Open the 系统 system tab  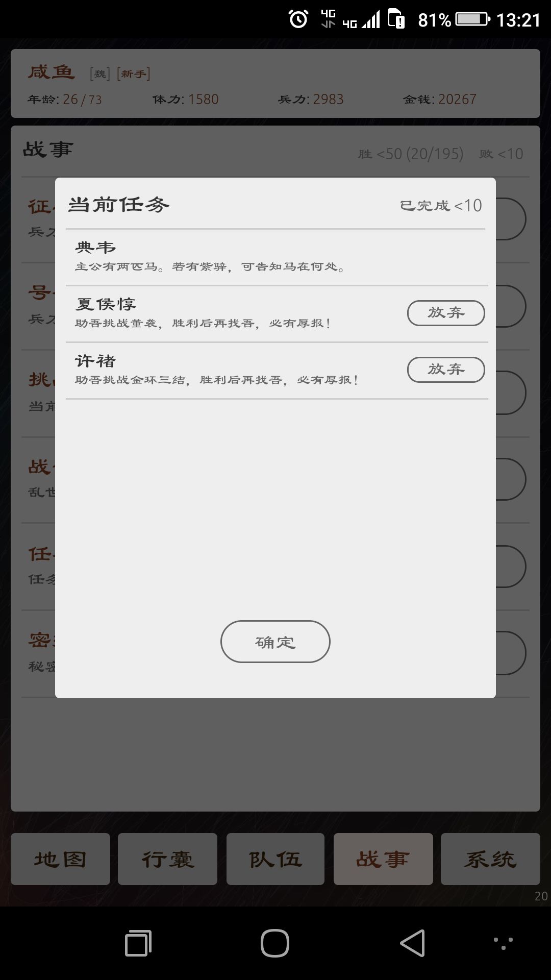click(x=490, y=859)
